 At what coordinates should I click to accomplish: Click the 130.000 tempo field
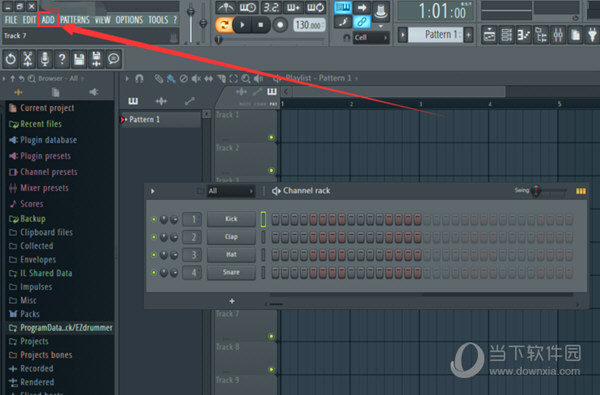coord(309,25)
